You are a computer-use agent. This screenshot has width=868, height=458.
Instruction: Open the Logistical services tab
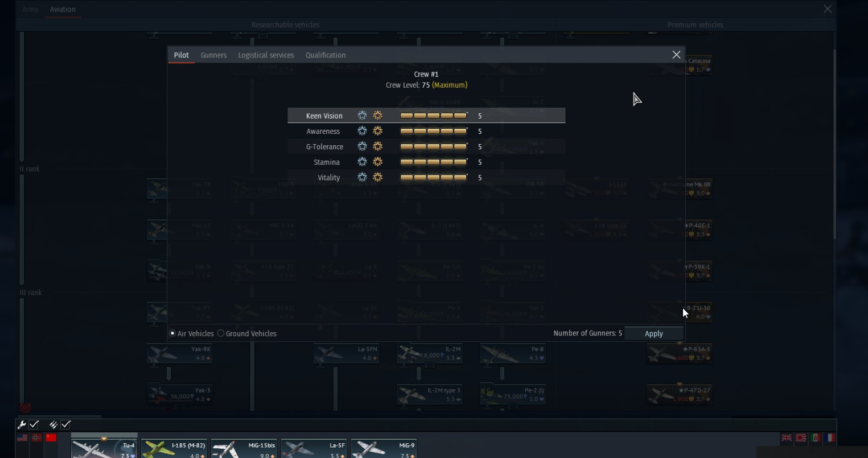click(x=266, y=55)
